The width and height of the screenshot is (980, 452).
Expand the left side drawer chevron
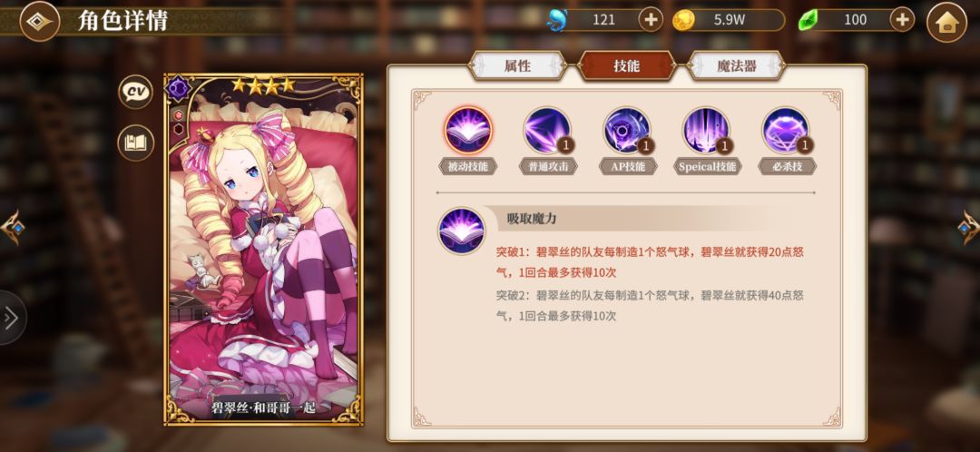tap(11, 318)
